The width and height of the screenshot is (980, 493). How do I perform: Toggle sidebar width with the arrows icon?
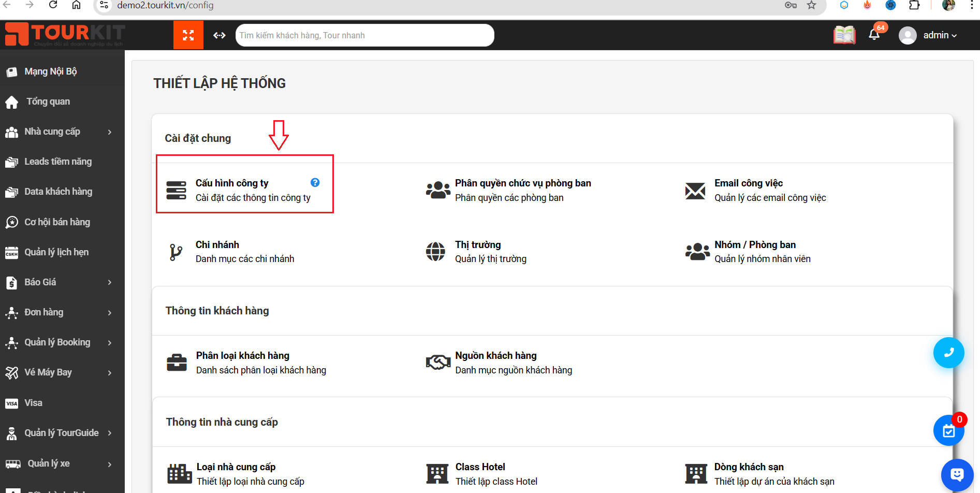[x=220, y=35]
